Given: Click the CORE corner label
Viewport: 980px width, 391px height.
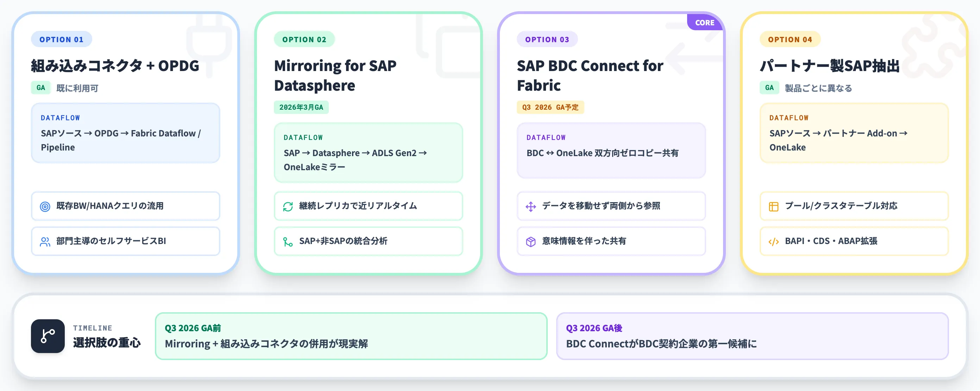Looking at the screenshot, I should pyautogui.click(x=705, y=23).
